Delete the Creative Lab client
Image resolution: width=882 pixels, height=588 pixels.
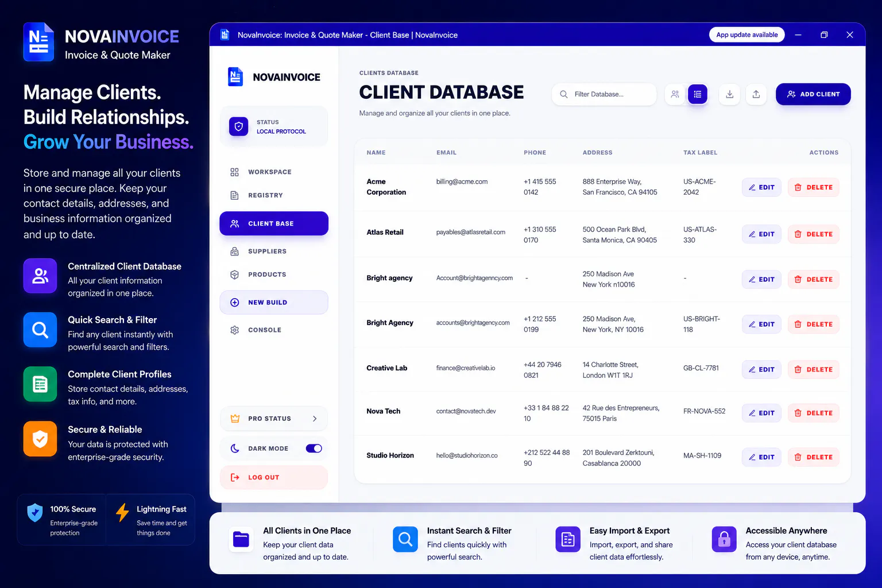[813, 369]
